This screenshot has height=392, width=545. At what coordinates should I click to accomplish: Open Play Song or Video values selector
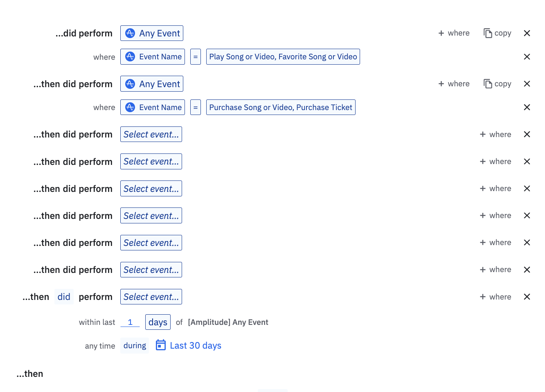point(283,57)
